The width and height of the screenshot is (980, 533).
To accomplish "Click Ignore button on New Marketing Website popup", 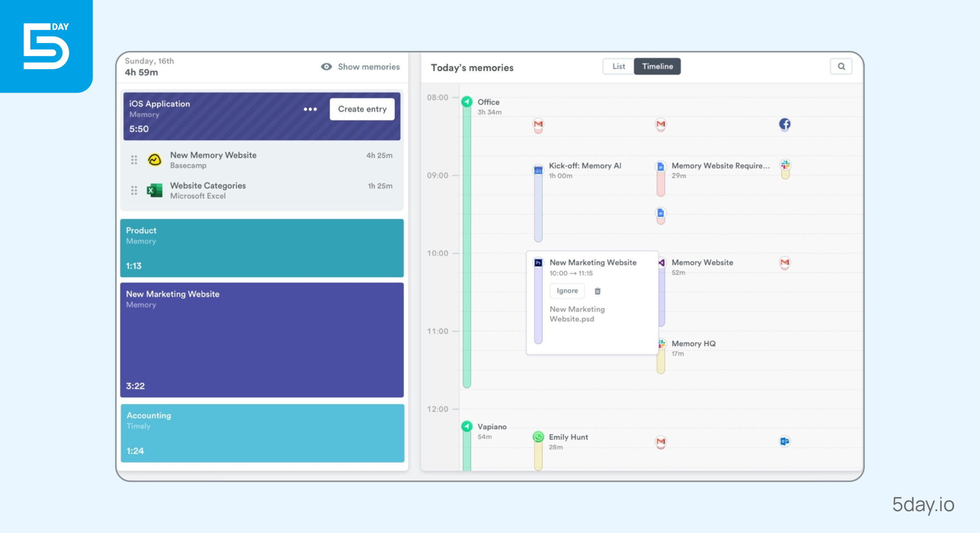I will (566, 290).
